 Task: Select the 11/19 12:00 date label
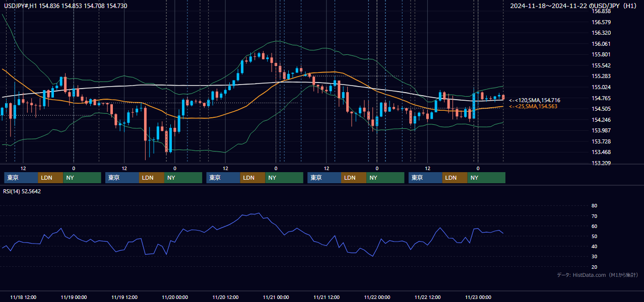pyautogui.click(x=124, y=297)
